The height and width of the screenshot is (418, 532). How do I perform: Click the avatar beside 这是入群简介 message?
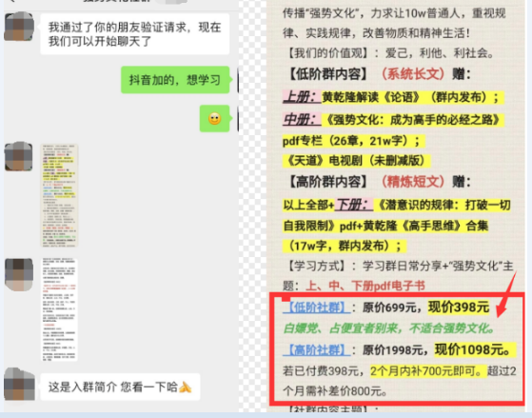click(19, 385)
